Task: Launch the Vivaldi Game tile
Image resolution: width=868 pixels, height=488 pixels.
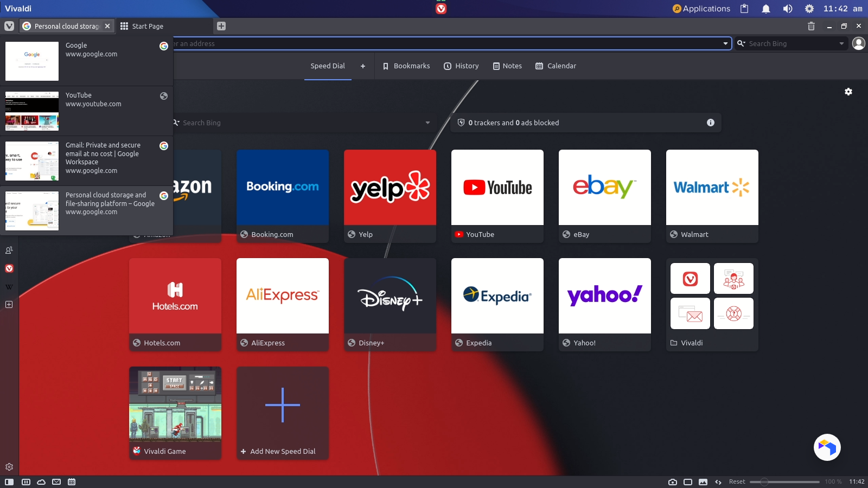Action: [175, 413]
